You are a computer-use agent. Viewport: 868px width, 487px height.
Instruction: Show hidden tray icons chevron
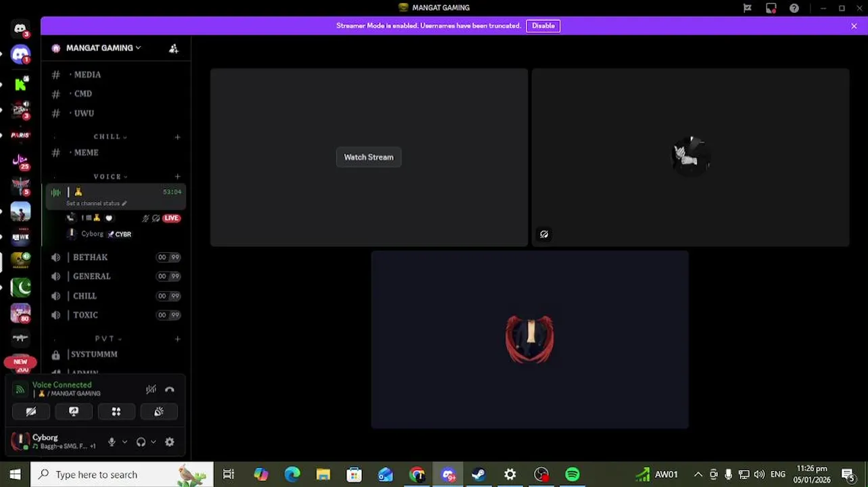tap(698, 474)
